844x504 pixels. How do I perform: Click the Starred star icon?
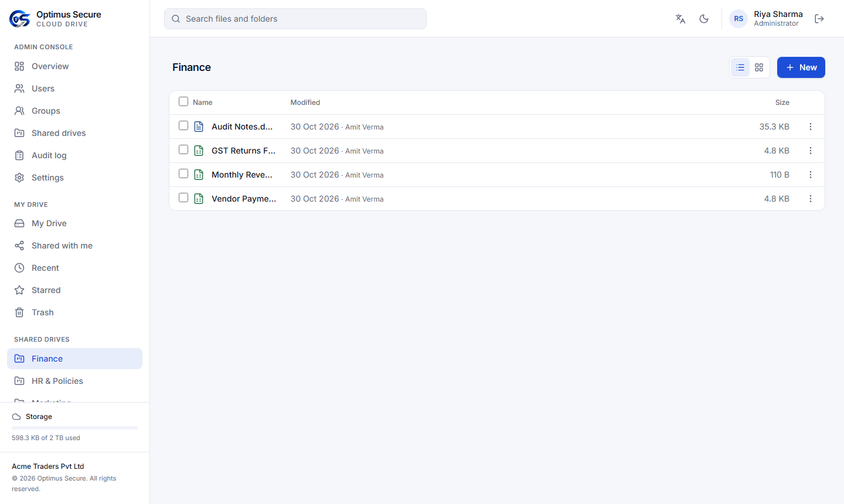(x=19, y=290)
